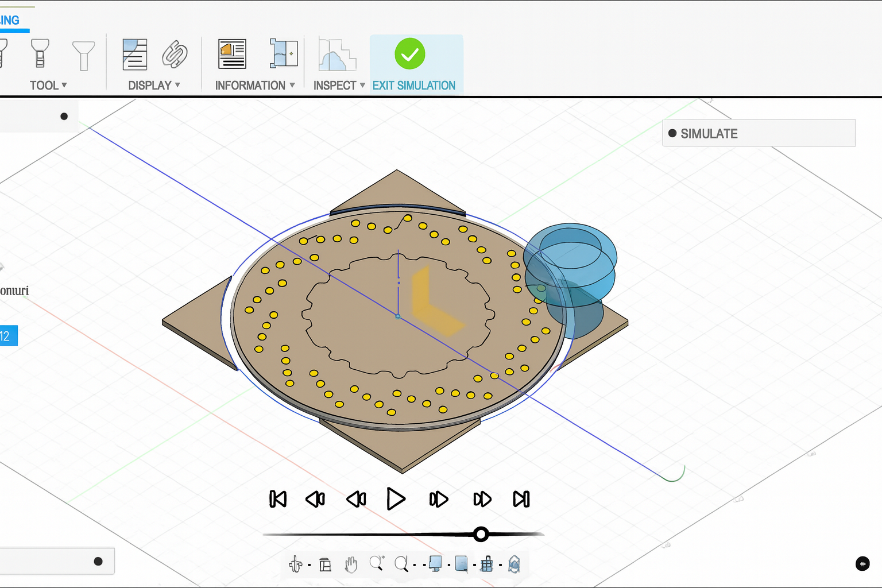Toggle the SIMULATE panel bullet
The height and width of the screenshot is (588, 882).
tap(672, 133)
